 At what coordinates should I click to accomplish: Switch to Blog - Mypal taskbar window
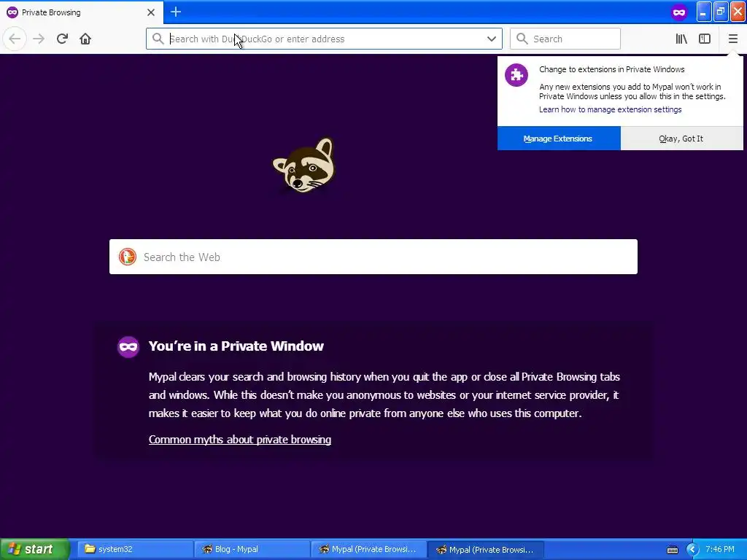252,549
